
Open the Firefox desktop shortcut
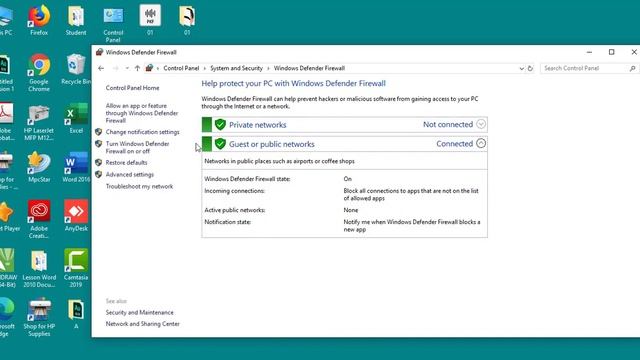[39, 20]
